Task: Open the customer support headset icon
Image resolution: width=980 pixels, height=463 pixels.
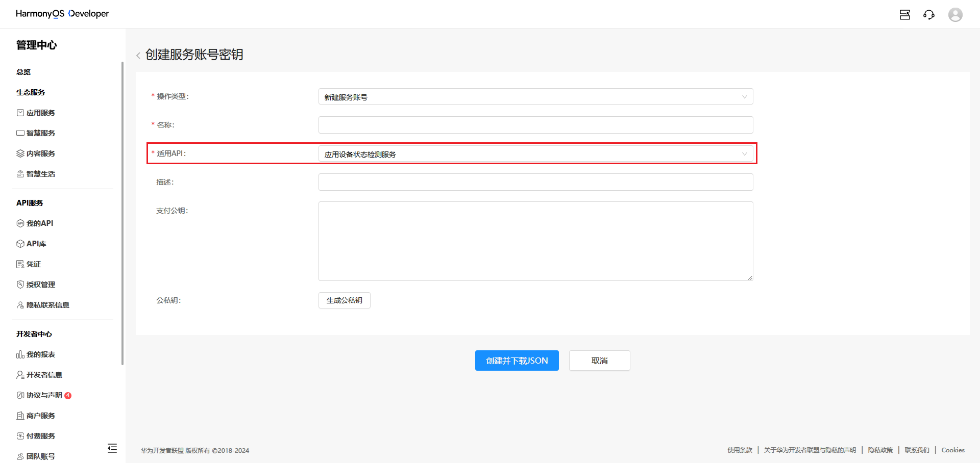Action: coord(928,15)
